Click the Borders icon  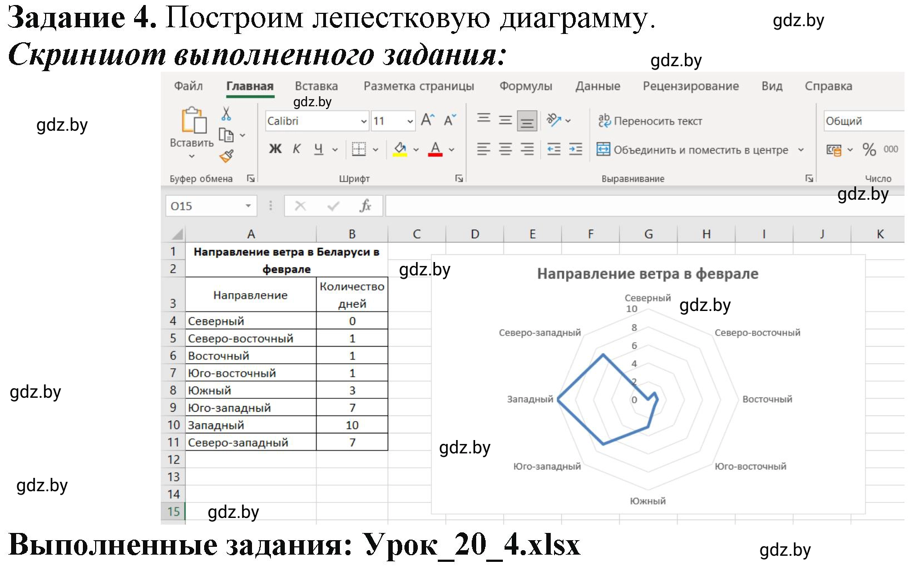tap(359, 149)
